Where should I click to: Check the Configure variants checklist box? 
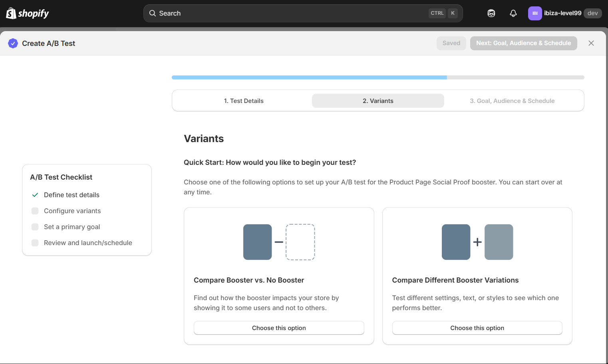pyautogui.click(x=35, y=211)
